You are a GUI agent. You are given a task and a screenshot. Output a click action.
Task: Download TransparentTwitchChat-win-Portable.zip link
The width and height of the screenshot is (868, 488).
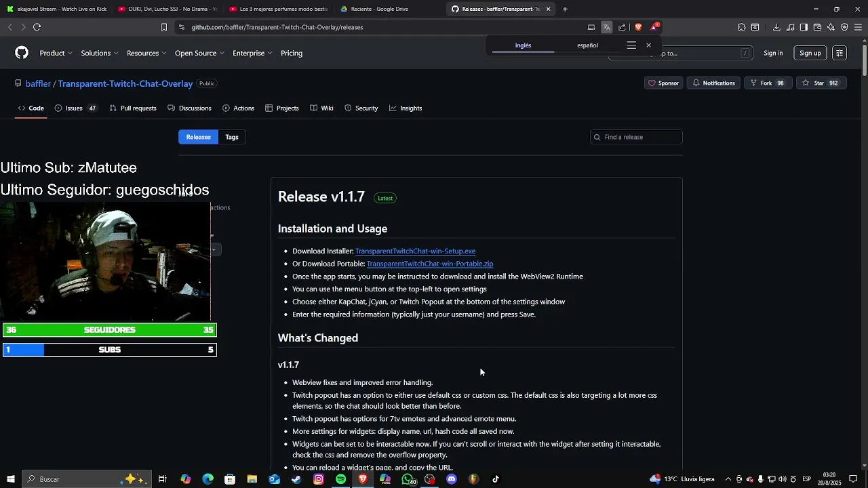430,264
